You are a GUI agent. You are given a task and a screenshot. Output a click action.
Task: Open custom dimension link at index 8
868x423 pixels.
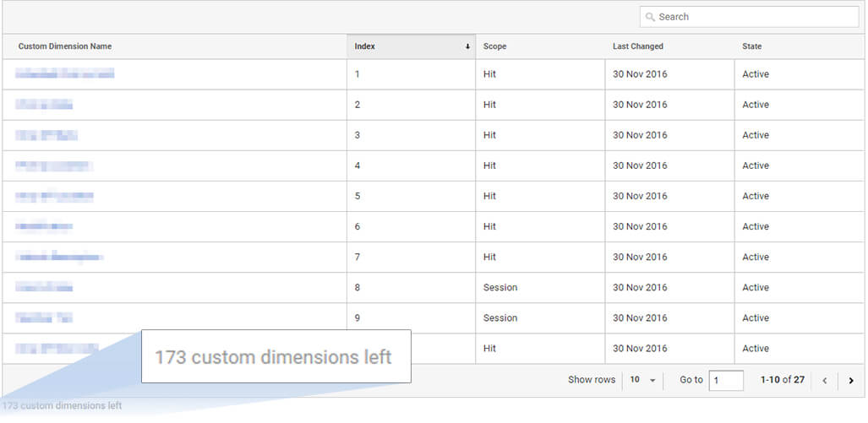coord(44,287)
